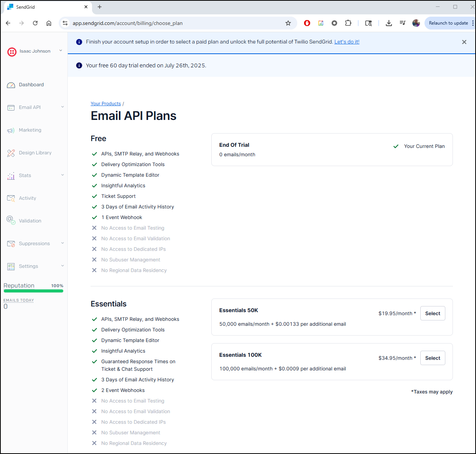This screenshot has width=476, height=454.
Task: Click the Design Library icon
Action: [x=11, y=153]
